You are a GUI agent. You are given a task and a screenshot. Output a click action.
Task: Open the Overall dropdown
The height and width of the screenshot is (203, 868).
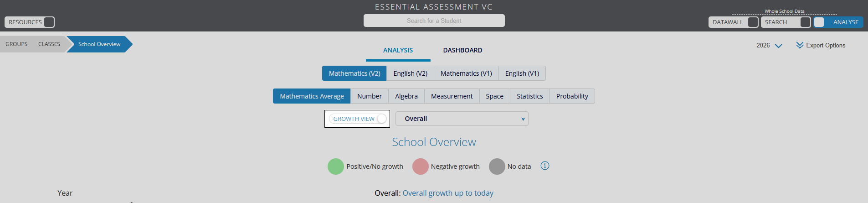point(462,119)
